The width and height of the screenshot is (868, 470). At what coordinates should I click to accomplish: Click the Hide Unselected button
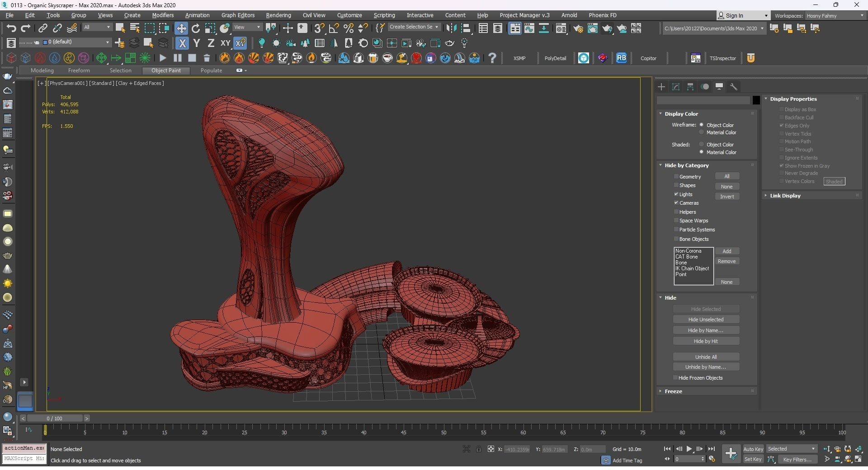[706, 320]
